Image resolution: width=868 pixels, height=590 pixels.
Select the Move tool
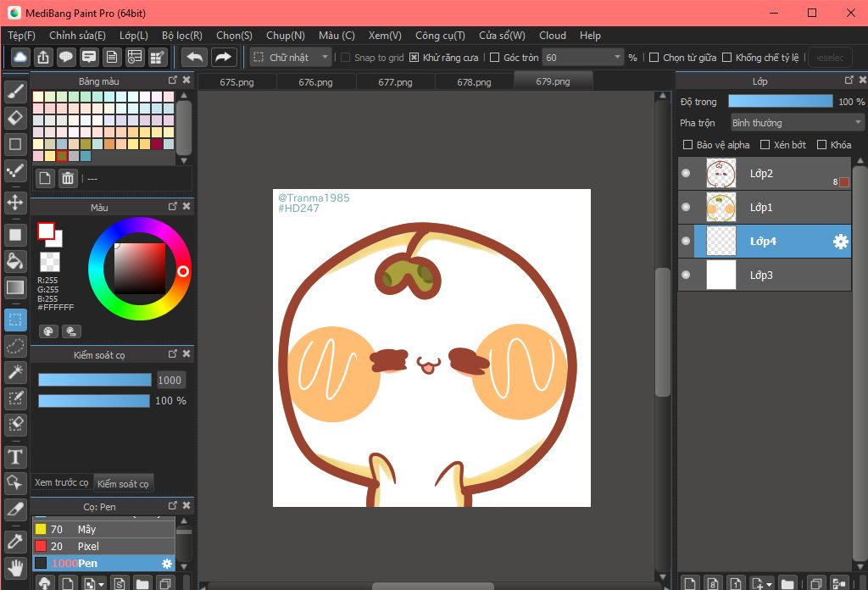pos(15,202)
